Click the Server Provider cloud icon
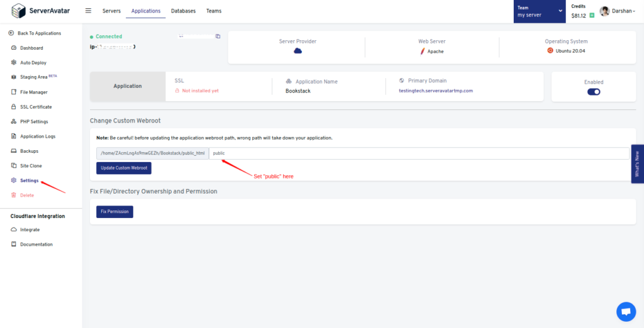The height and width of the screenshot is (328, 644). (297, 51)
